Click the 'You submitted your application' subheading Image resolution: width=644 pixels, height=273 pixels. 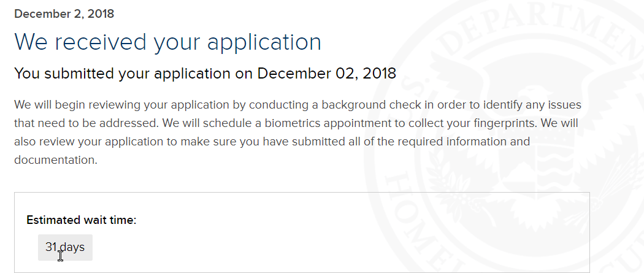point(123,73)
